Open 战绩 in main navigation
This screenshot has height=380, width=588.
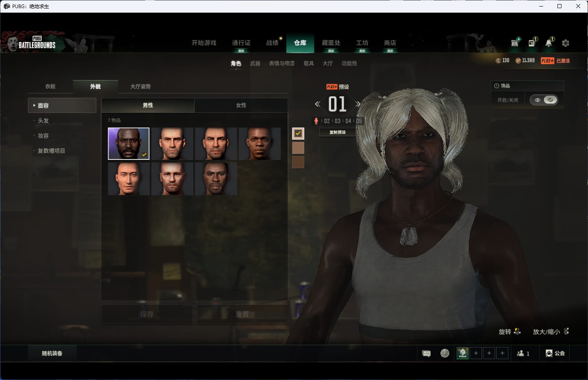coord(272,43)
